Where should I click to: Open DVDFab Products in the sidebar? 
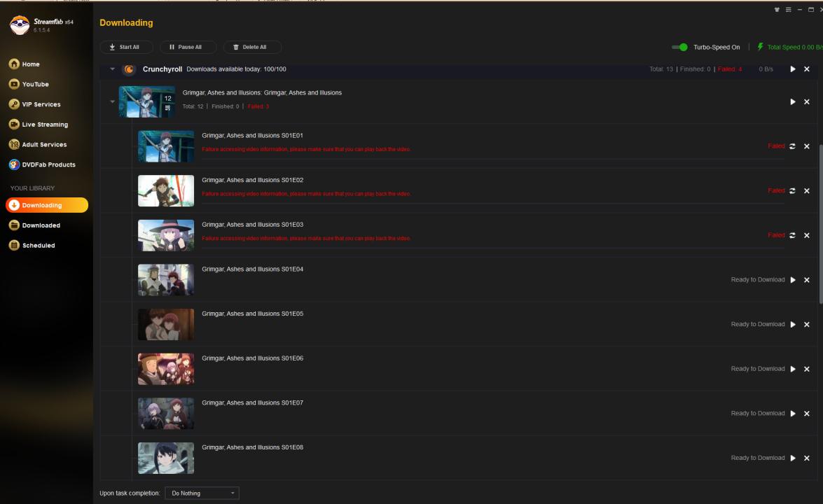point(42,164)
